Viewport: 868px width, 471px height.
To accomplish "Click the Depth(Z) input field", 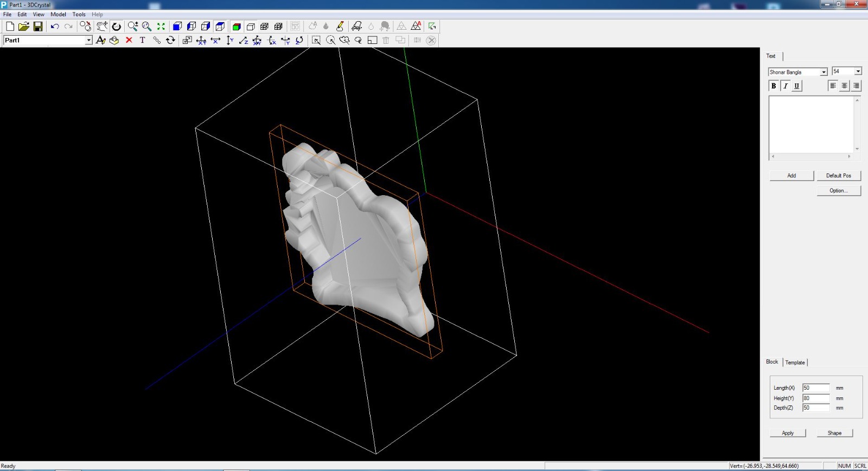I will pyautogui.click(x=816, y=408).
